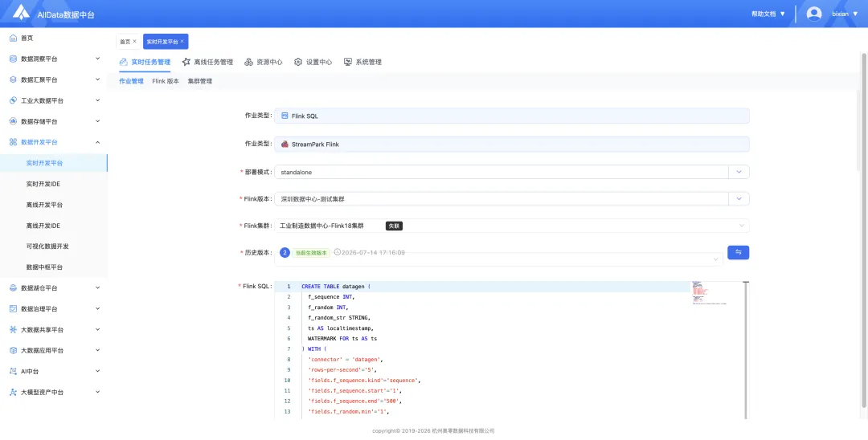Screen dimensions: 868x440
Task: Collapse the 数据开发平台 menu chevron
Action: click(x=97, y=142)
